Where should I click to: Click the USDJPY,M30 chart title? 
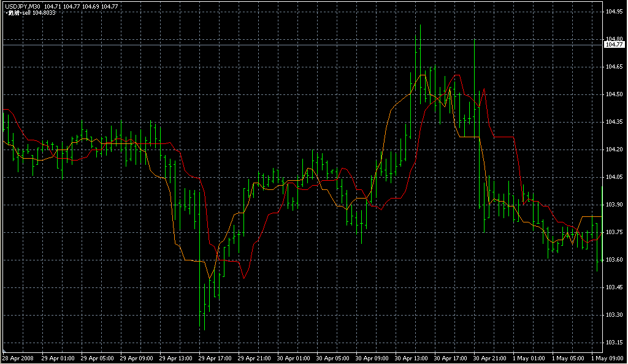21,6
